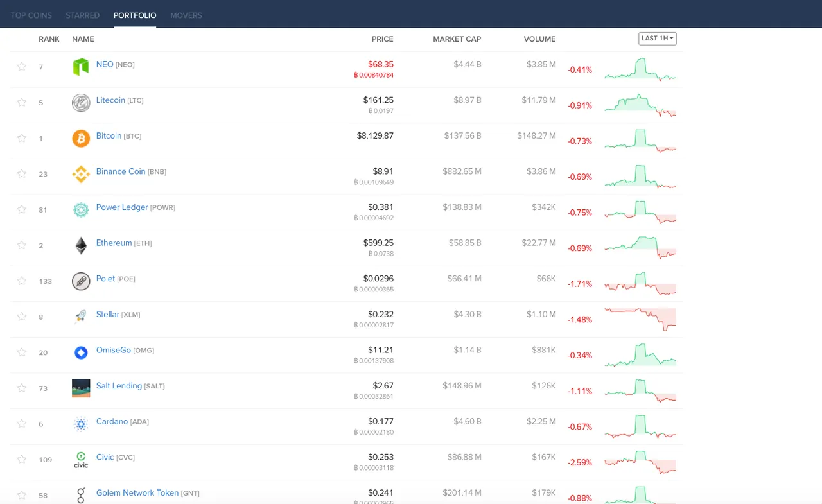Sort by the NAME column header
Screen dimensions: 822x504
coord(83,39)
